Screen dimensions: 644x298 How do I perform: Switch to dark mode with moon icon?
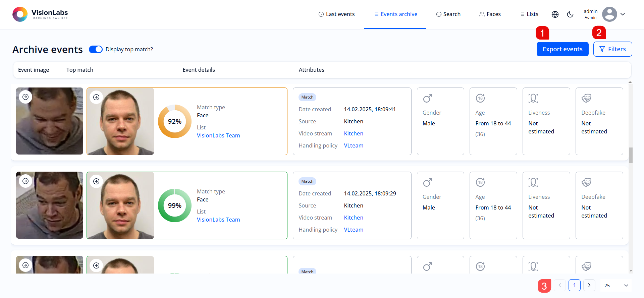pyautogui.click(x=570, y=14)
